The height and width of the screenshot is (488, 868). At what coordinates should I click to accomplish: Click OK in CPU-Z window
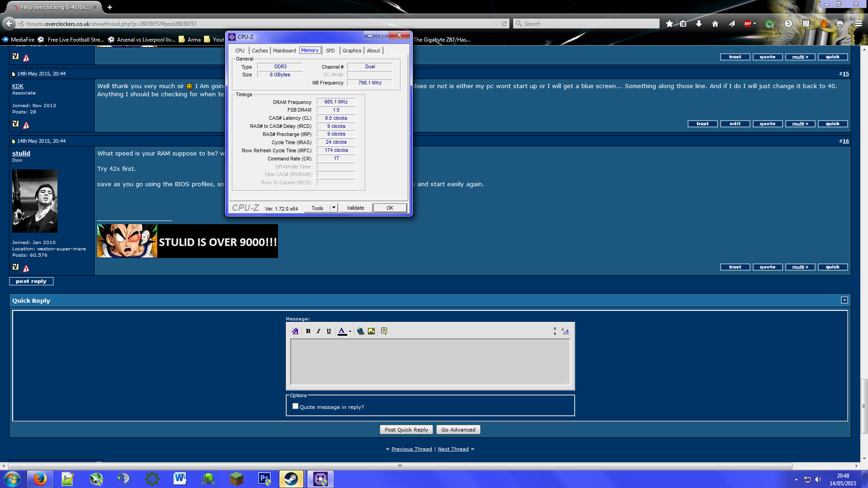(x=390, y=208)
